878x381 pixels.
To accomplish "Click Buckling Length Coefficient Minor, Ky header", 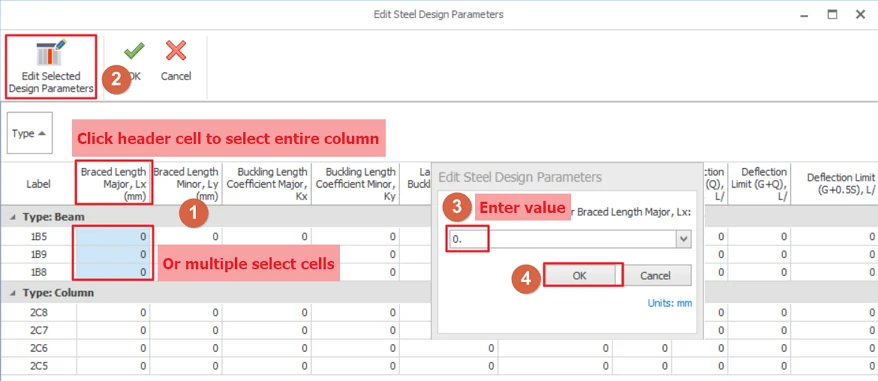I will (356, 184).
